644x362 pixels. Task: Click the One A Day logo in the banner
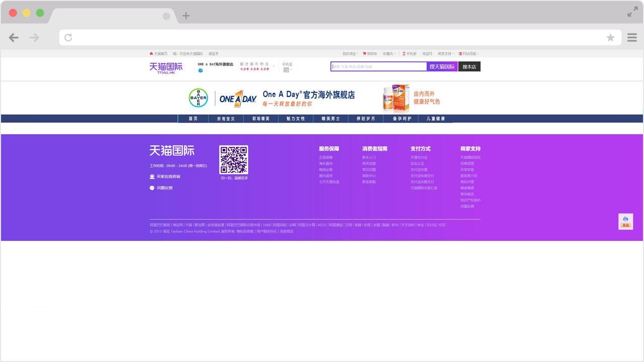[238, 99]
